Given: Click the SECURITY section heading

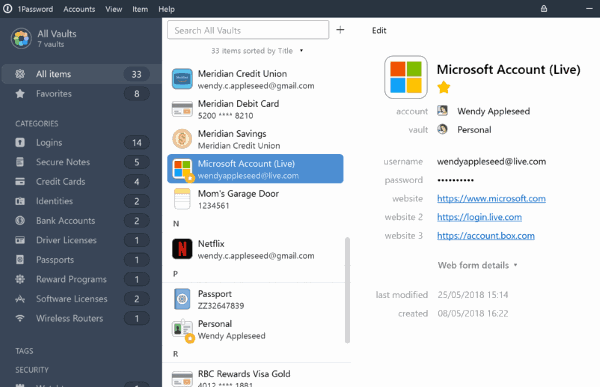Looking at the screenshot, I should click(x=32, y=370).
